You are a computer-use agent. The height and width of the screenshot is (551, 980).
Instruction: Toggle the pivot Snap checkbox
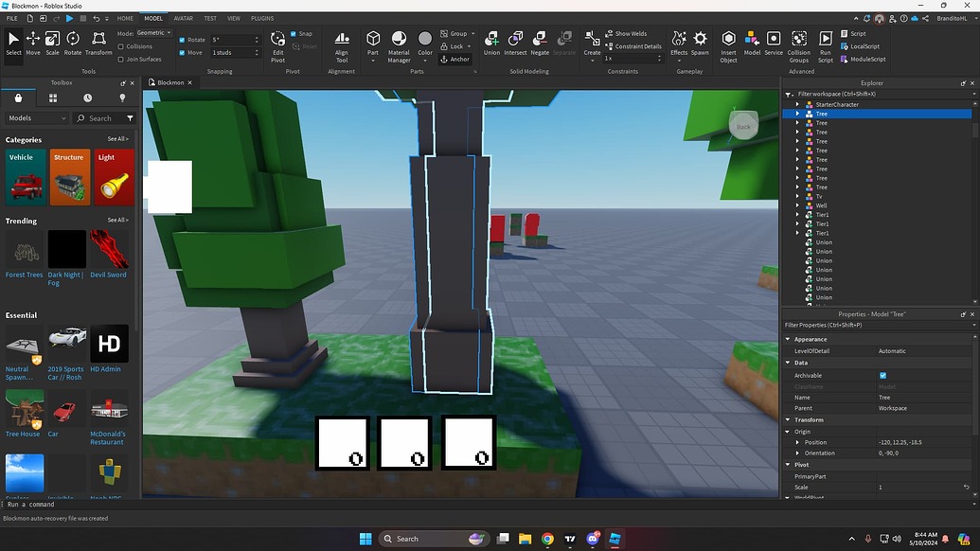pos(294,34)
